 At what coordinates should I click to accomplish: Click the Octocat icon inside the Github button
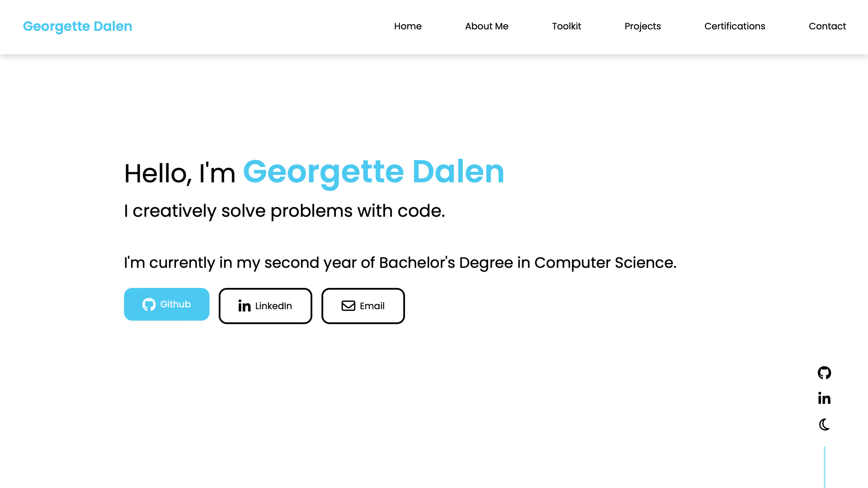[149, 304]
